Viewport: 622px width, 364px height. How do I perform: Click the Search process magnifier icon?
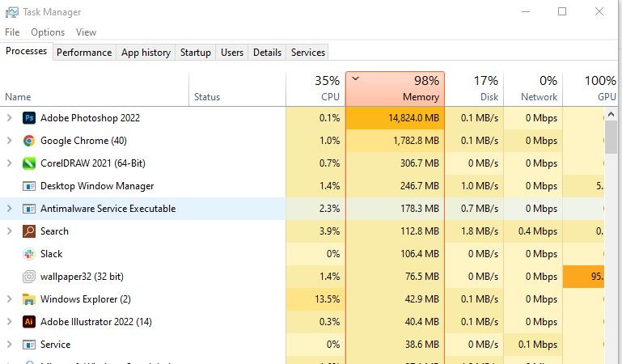point(29,231)
